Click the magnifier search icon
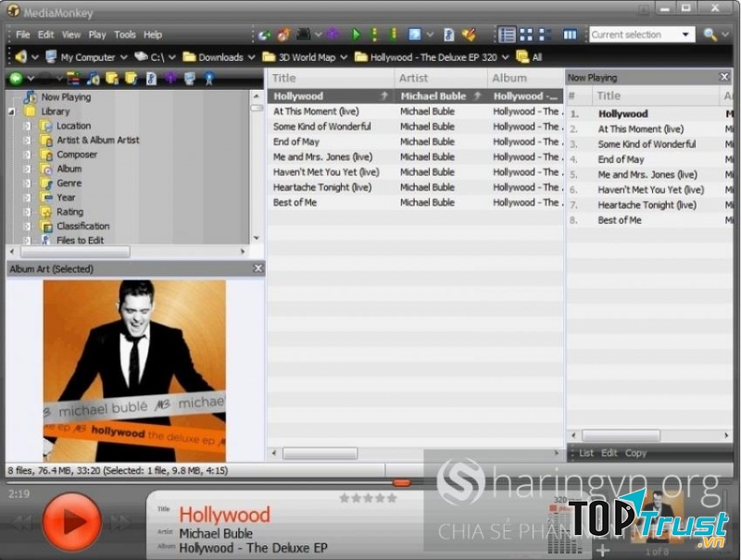 [x=710, y=34]
